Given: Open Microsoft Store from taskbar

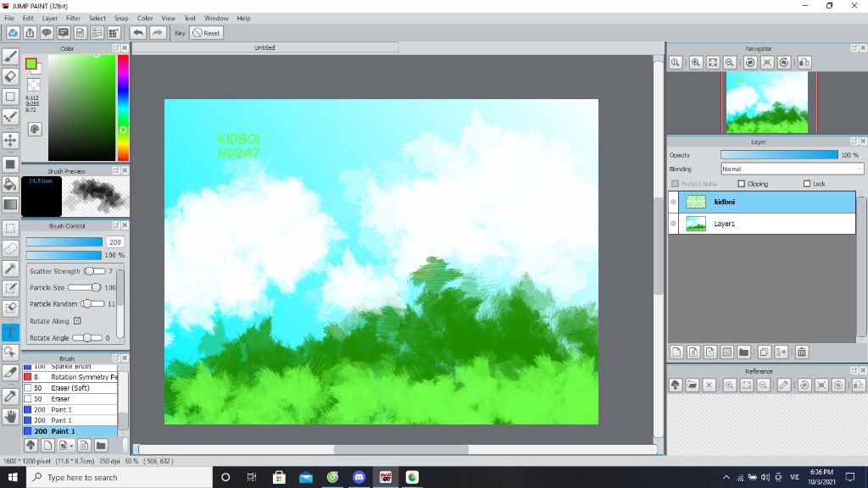Looking at the screenshot, I should 279,477.
